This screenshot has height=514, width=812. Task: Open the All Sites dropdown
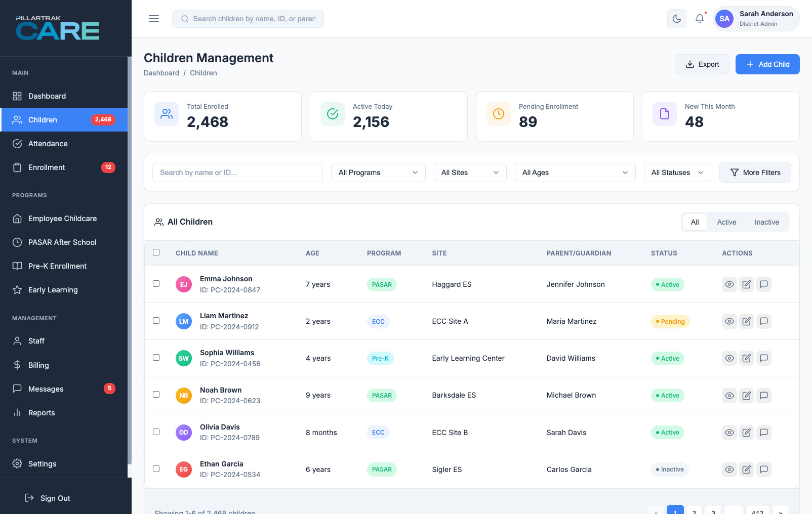point(470,173)
